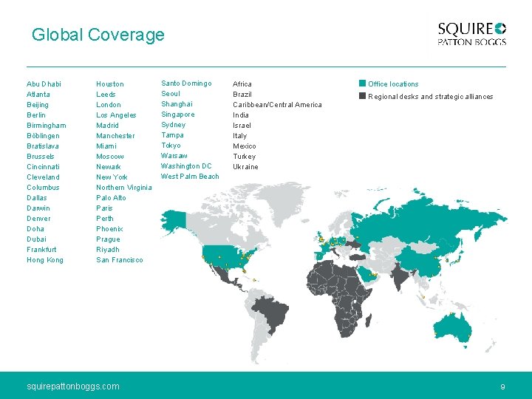This screenshot has width=532, height=399.
Task: Click 'Italy' in the regional desks list
Action: [240, 136]
